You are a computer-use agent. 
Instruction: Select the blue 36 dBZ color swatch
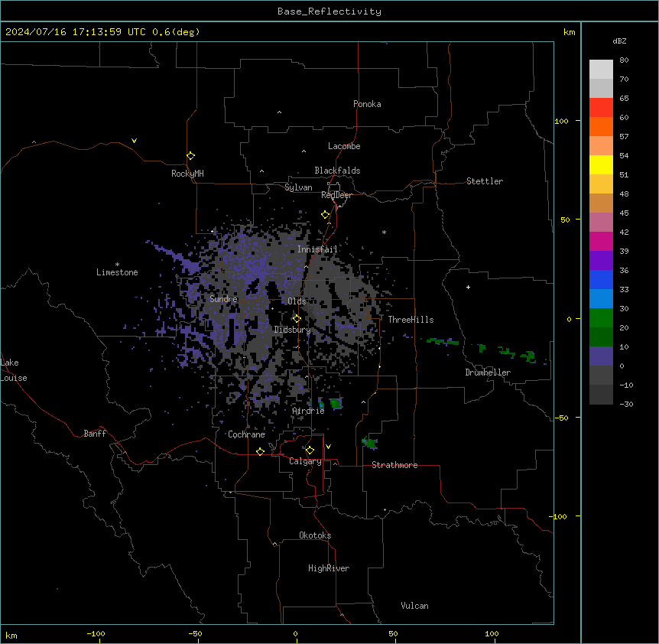coord(601,279)
